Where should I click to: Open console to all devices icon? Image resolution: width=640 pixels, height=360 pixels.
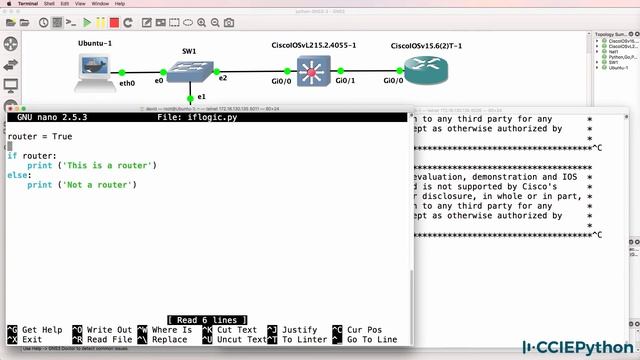tap(71, 23)
